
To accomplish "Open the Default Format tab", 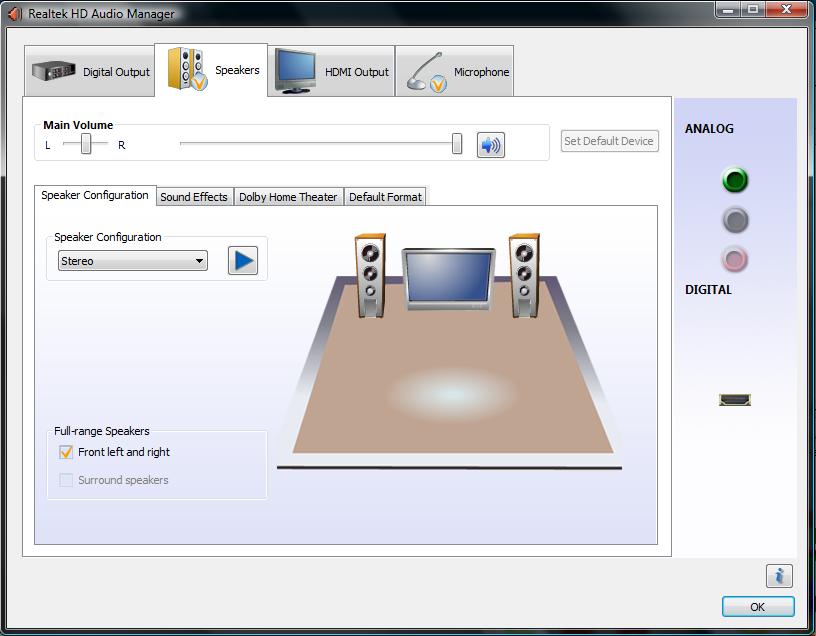I will (x=385, y=197).
